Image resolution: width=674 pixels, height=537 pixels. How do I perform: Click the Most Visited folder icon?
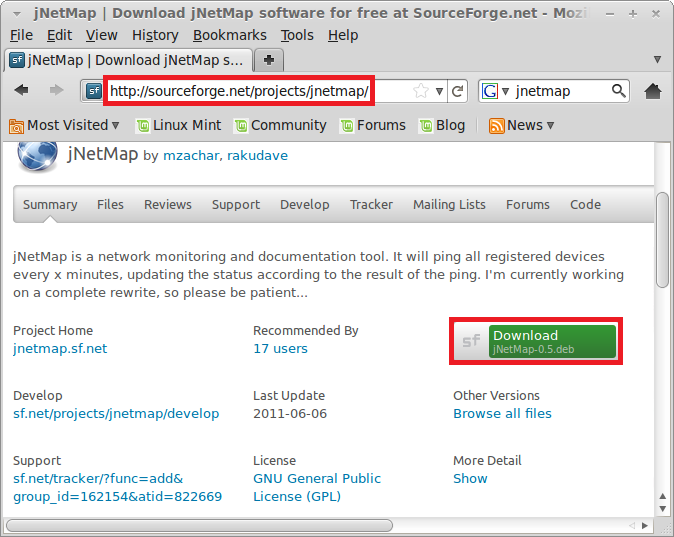coord(17,126)
